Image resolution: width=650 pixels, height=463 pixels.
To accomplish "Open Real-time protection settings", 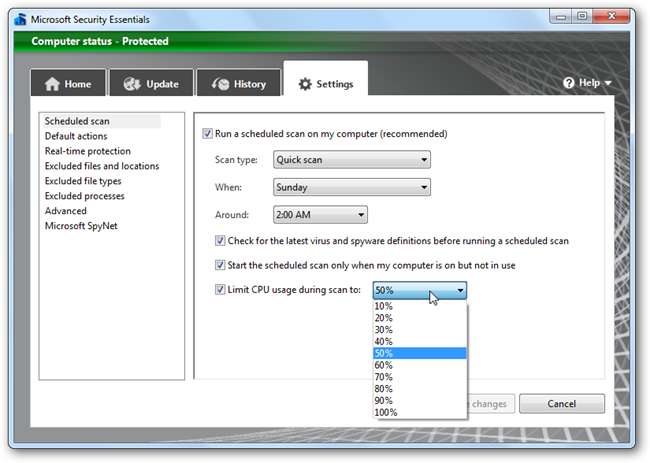I will [x=87, y=151].
